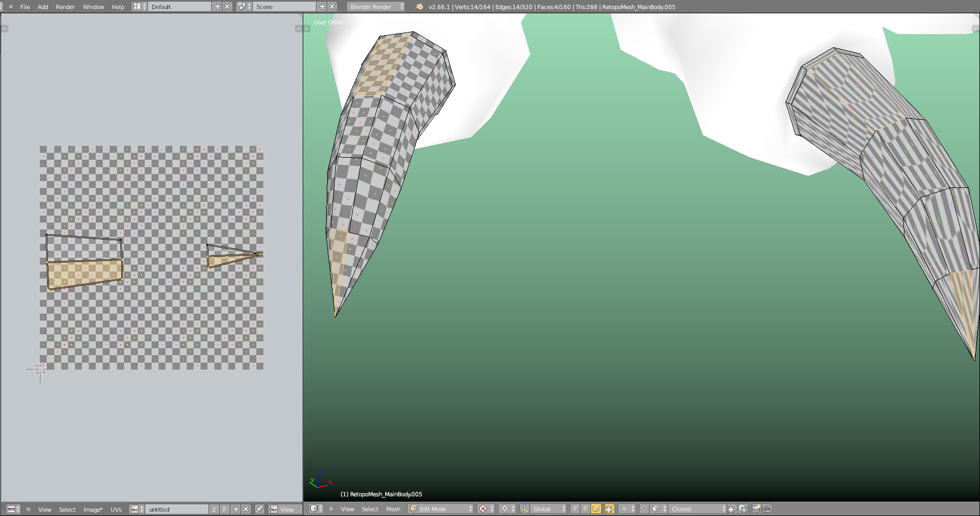Click the User Ortho view label

point(328,22)
